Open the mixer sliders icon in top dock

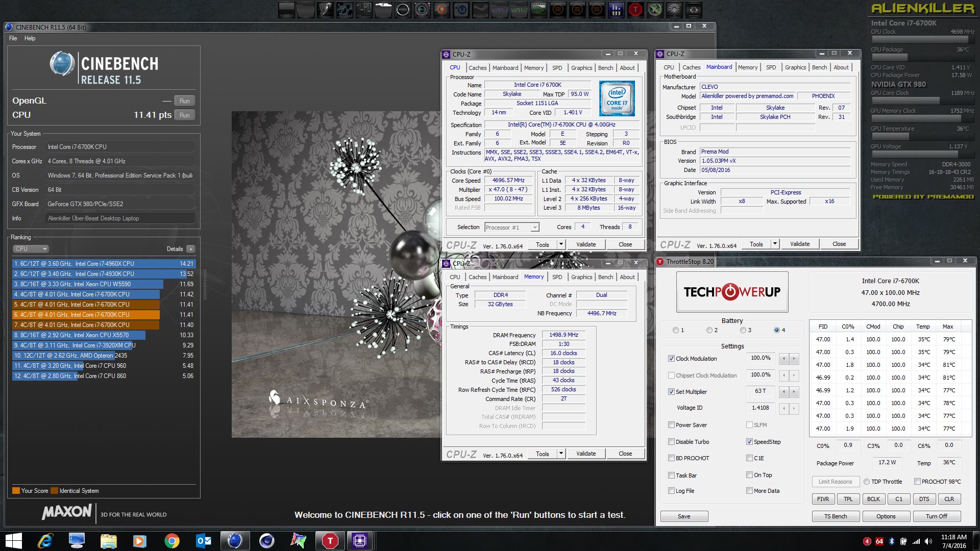point(363,9)
